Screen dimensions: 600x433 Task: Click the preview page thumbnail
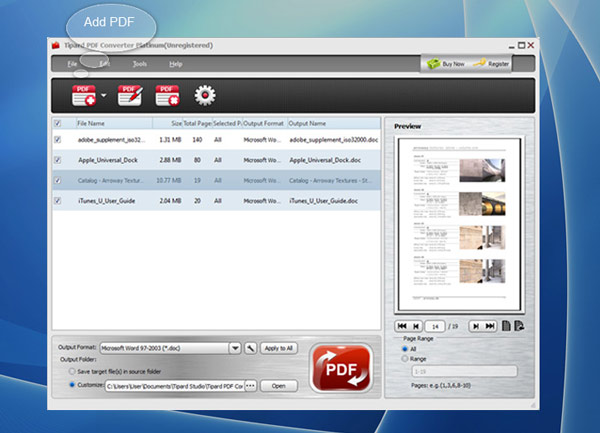click(x=459, y=225)
